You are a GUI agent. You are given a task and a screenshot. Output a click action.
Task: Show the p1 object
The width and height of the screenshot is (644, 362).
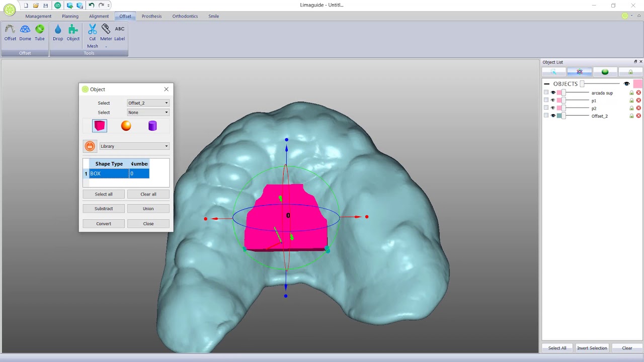(x=553, y=100)
